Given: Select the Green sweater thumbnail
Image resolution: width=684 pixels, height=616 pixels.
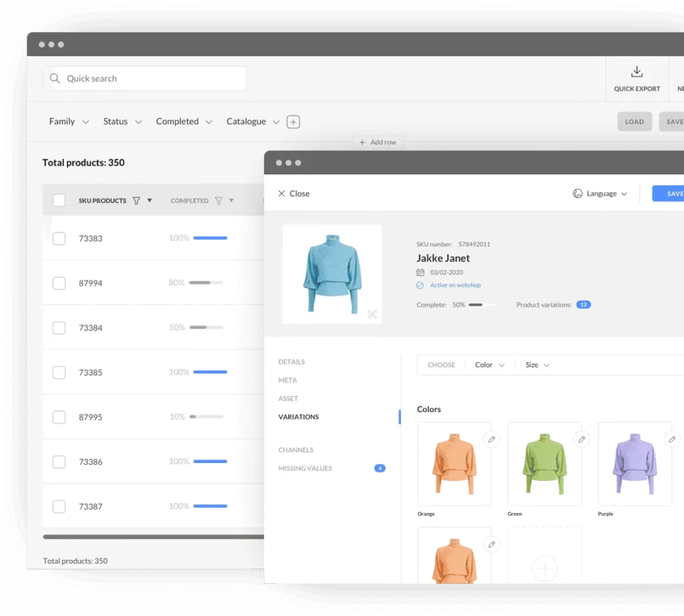Looking at the screenshot, I should [x=544, y=464].
